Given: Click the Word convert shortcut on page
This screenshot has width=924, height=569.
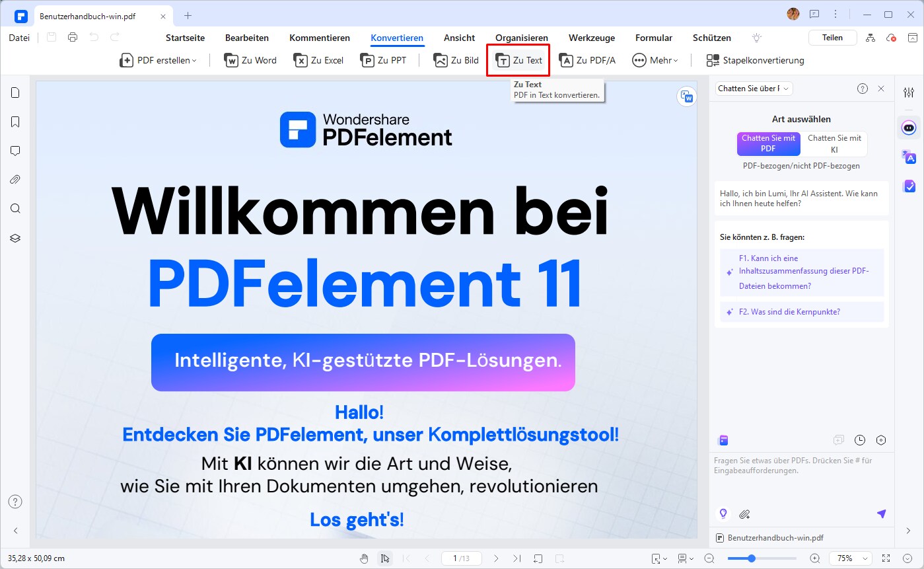Looking at the screenshot, I should [687, 97].
